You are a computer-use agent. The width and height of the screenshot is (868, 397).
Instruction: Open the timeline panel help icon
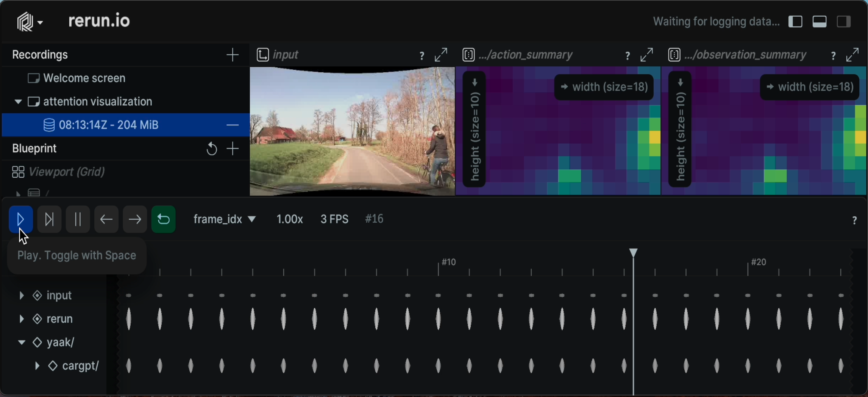(854, 220)
